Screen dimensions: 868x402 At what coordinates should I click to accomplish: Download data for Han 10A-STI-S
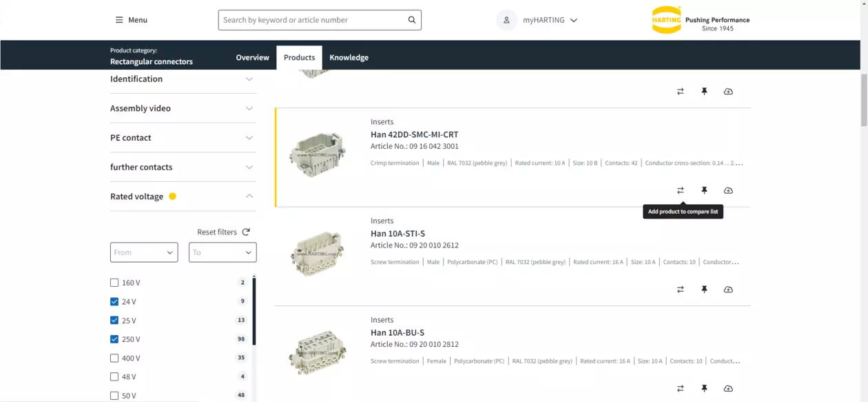(x=728, y=290)
